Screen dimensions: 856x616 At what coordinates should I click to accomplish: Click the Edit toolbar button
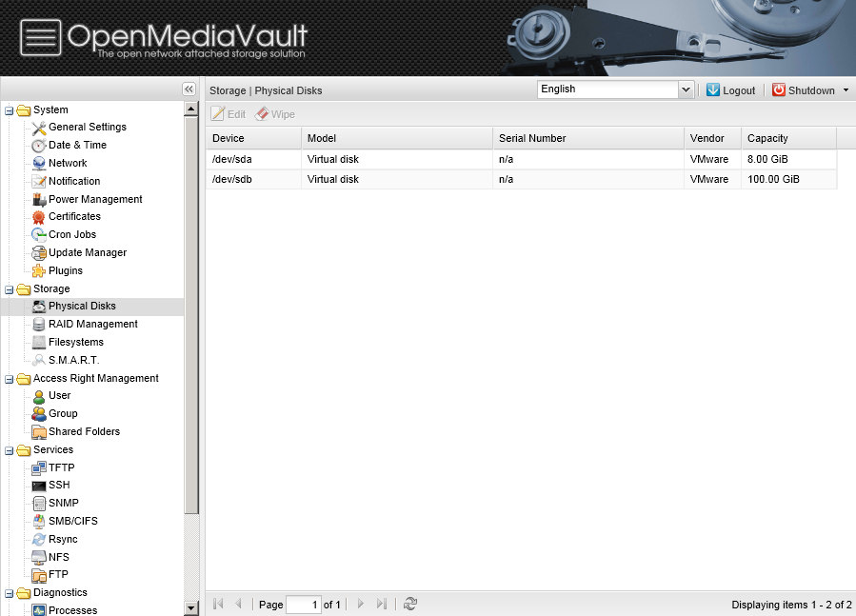[229, 114]
